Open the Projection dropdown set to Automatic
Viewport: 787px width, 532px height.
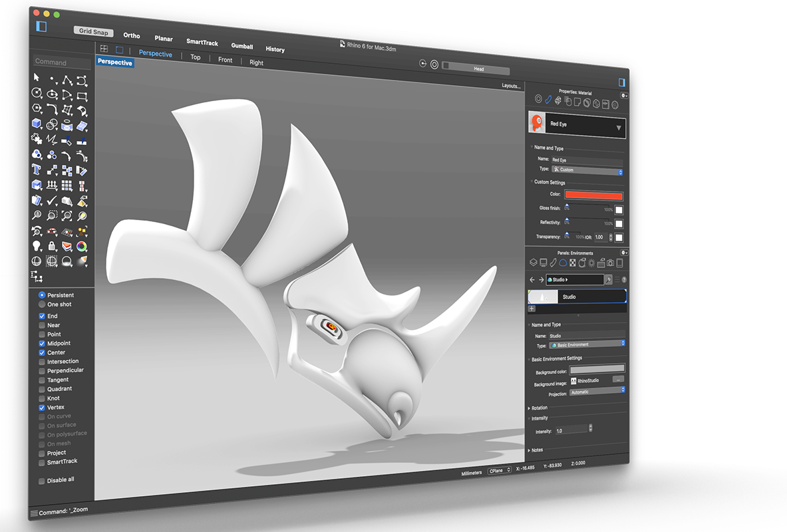point(597,392)
